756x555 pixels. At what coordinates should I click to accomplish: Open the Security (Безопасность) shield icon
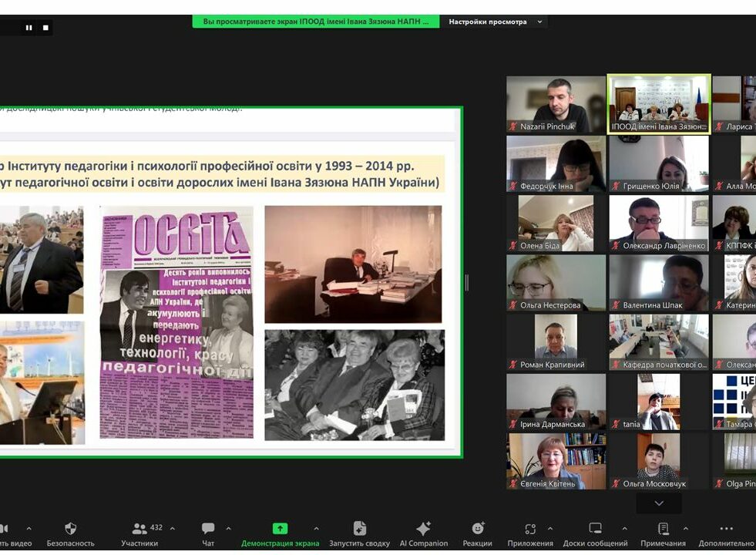[x=70, y=529]
